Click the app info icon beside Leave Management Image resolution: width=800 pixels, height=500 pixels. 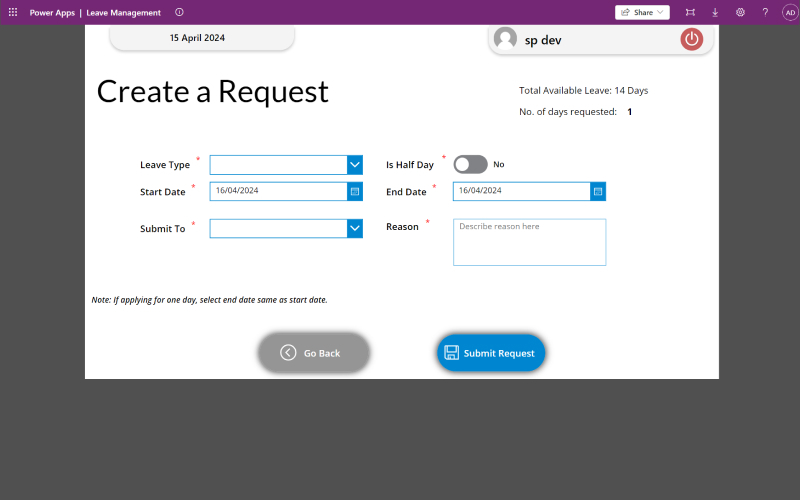179,12
